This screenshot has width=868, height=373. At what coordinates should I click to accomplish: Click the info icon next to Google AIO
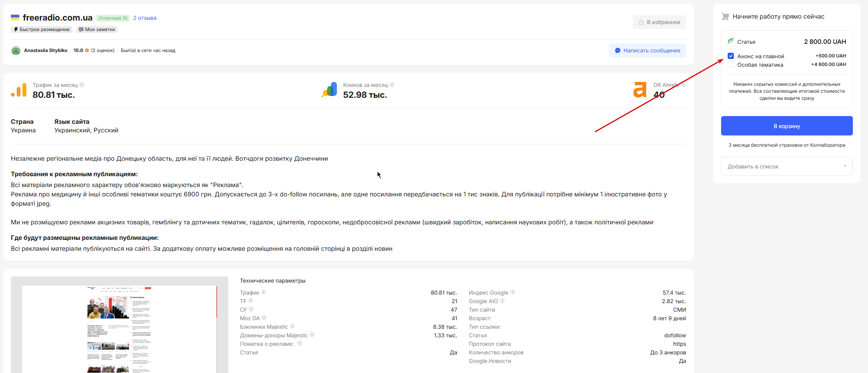[x=502, y=300]
